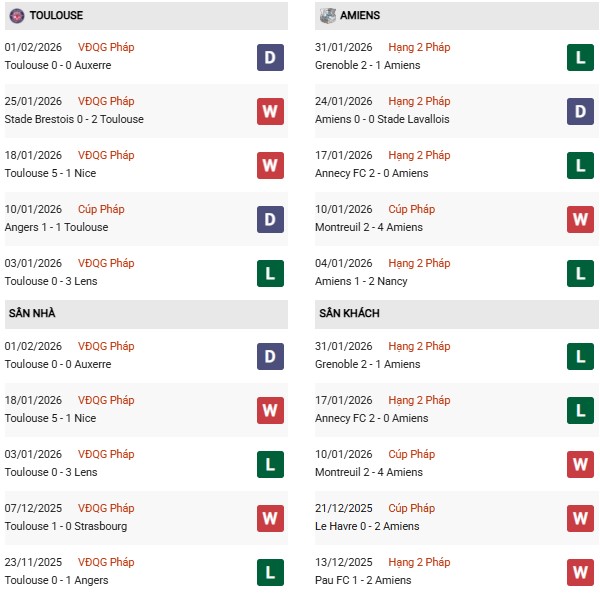Select the SÂN NHÀ section header

pos(31,314)
